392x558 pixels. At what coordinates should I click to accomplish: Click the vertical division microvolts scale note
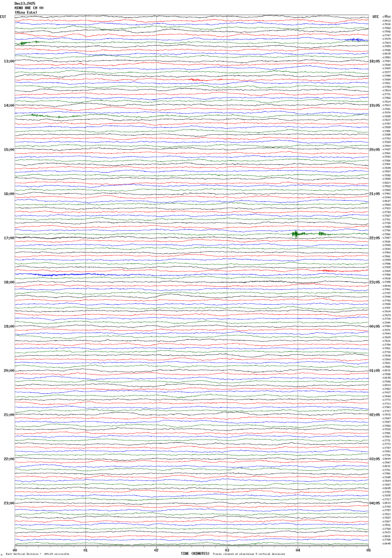(x=37, y=554)
